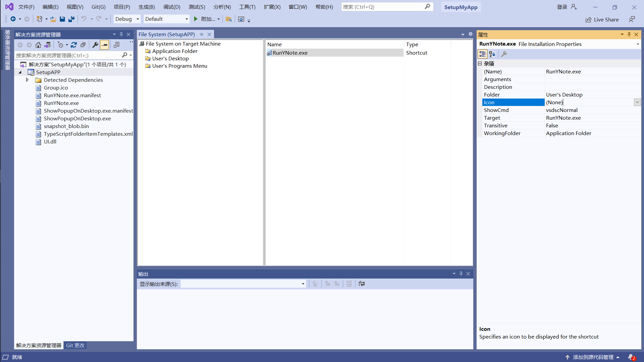Select User's Programs Menu folder

(179, 66)
